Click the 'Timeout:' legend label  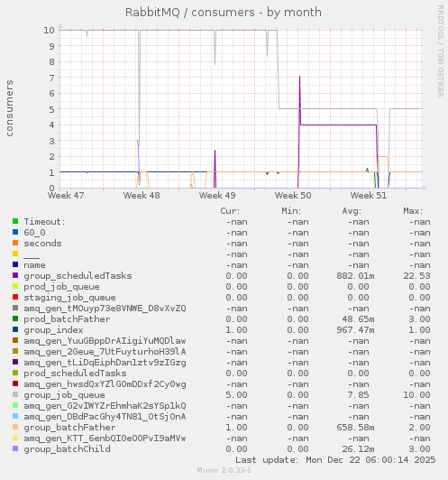click(x=45, y=222)
